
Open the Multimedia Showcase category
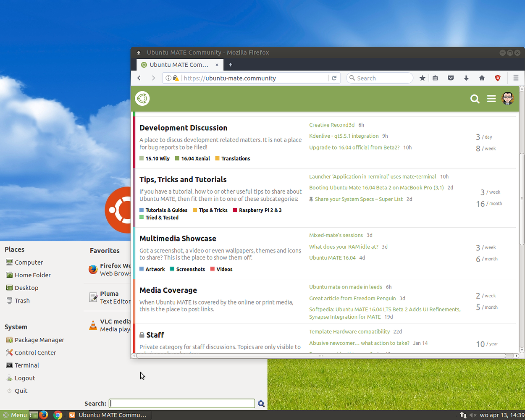point(178,239)
